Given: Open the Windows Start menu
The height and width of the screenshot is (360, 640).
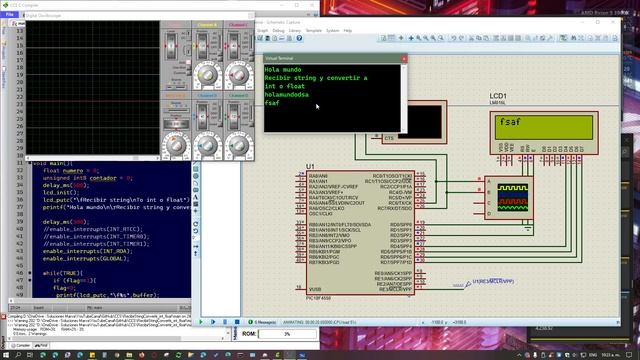Looking at the screenshot, I should point(6,355).
